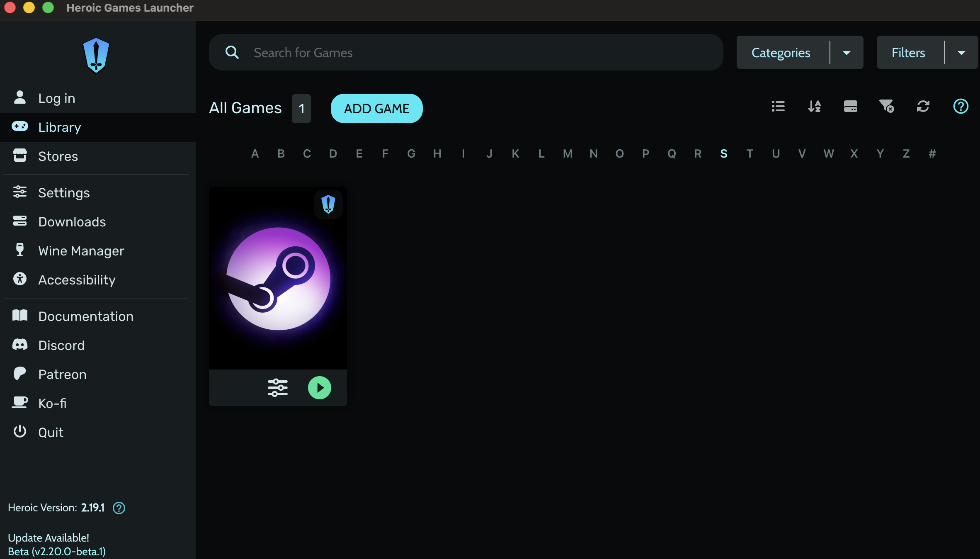This screenshot has height=559, width=980.
Task: Open the Downloads page
Action: (72, 221)
